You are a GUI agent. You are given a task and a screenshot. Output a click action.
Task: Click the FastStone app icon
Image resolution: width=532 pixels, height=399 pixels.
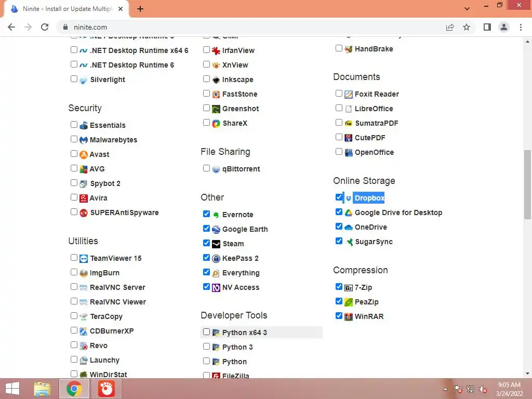tap(216, 95)
